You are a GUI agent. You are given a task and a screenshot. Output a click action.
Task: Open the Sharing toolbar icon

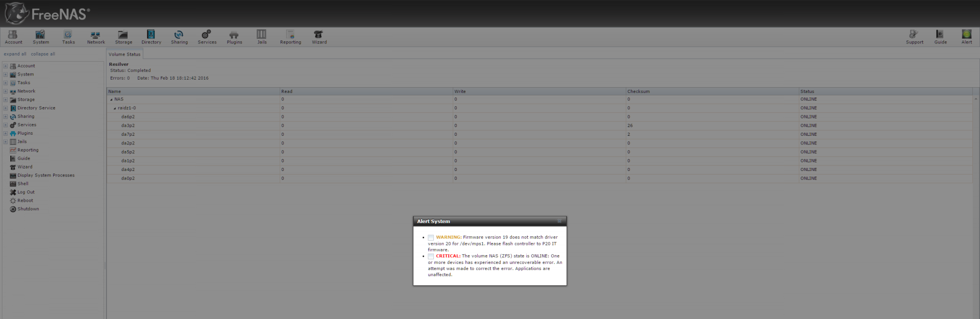point(179,37)
